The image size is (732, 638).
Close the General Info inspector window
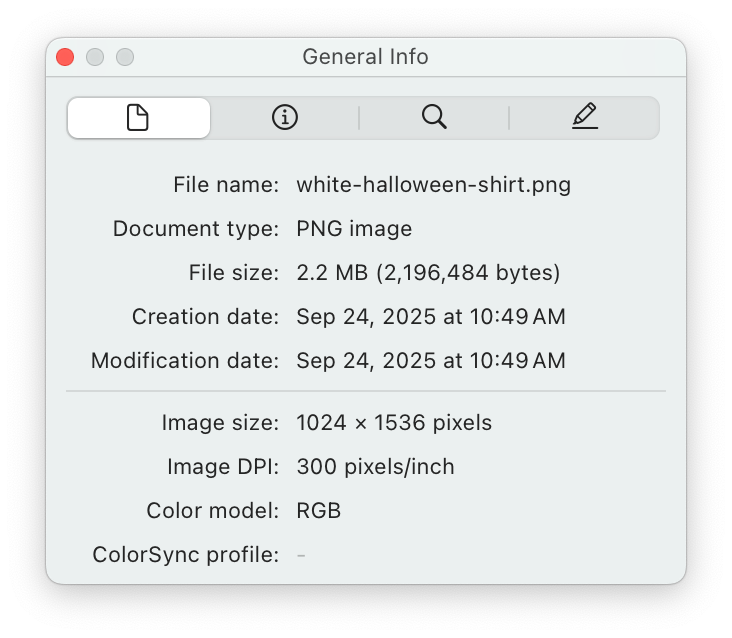pos(65,57)
